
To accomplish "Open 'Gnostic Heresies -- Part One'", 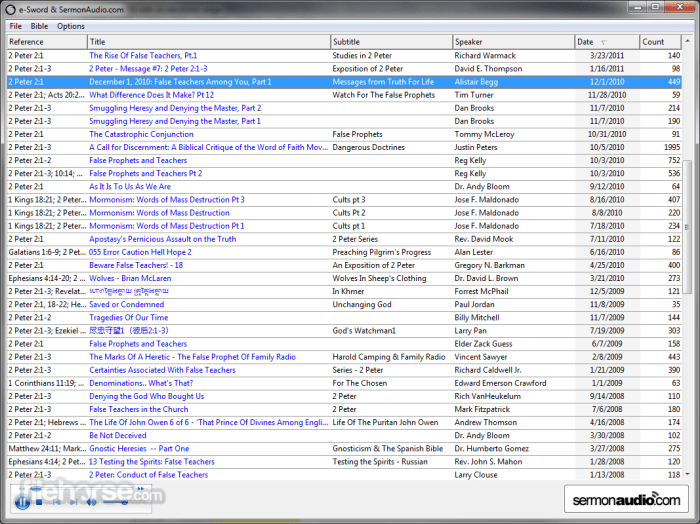I will pos(139,449).
